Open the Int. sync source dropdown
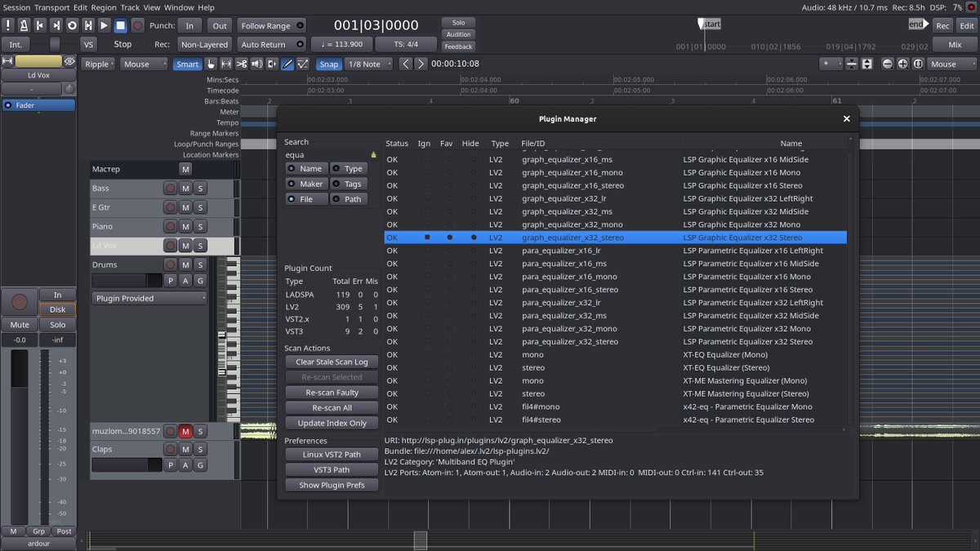 [x=16, y=44]
